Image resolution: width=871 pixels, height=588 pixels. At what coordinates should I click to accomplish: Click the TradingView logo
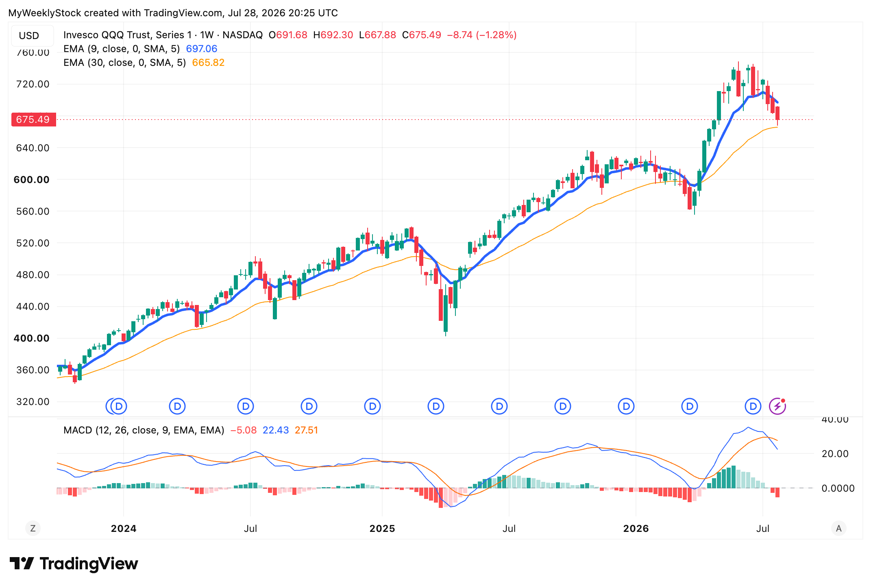click(74, 564)
